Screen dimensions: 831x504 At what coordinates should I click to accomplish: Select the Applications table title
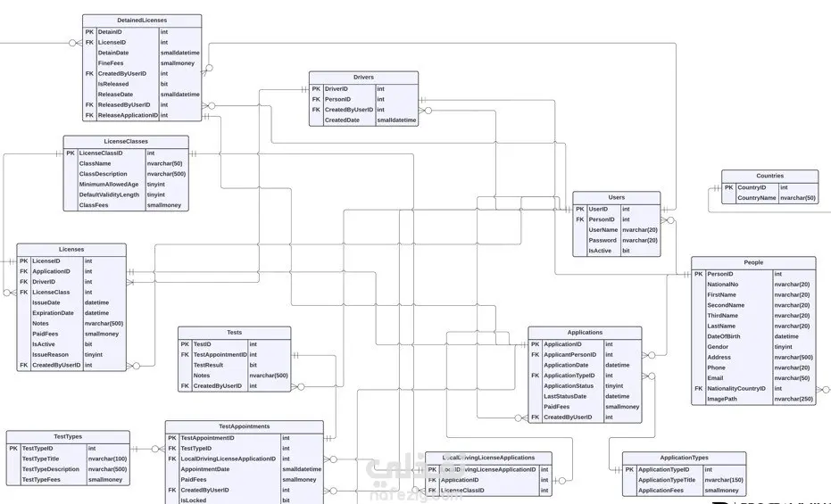click(x=585, y=333)
